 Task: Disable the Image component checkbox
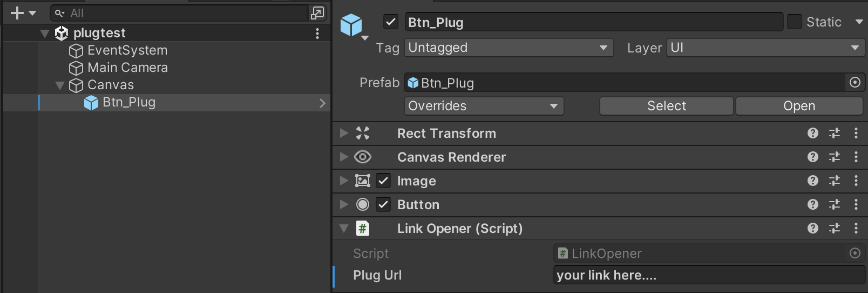click(x=383, y=181)
